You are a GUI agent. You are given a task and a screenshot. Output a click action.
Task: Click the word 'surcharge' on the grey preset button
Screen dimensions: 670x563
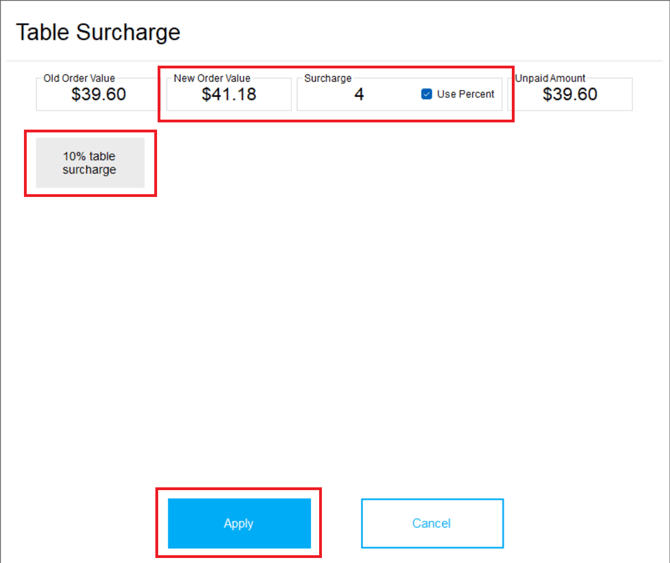(89, 170)
